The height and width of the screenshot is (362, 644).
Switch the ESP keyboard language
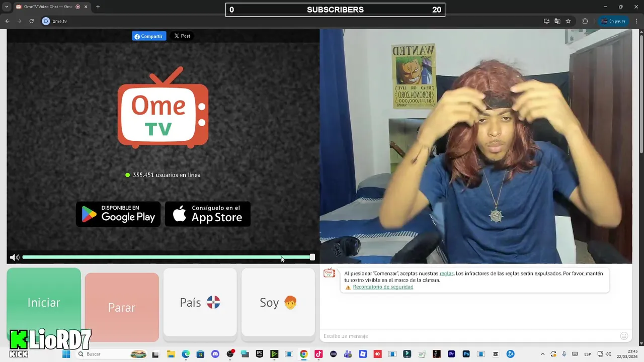tap(588, 354)
